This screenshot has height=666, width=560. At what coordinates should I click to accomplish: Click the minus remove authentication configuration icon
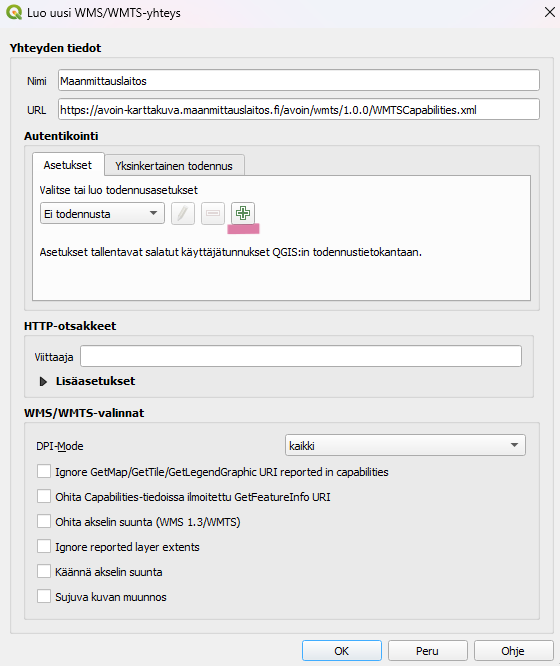click(x=213, y=213)
